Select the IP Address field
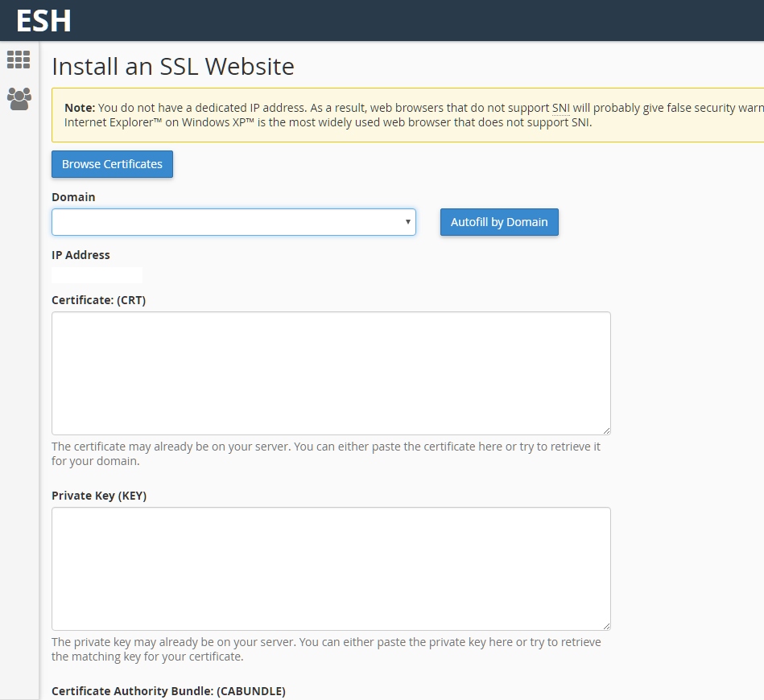This screenshot has width=764, height=700. click(x=97, y=274)
